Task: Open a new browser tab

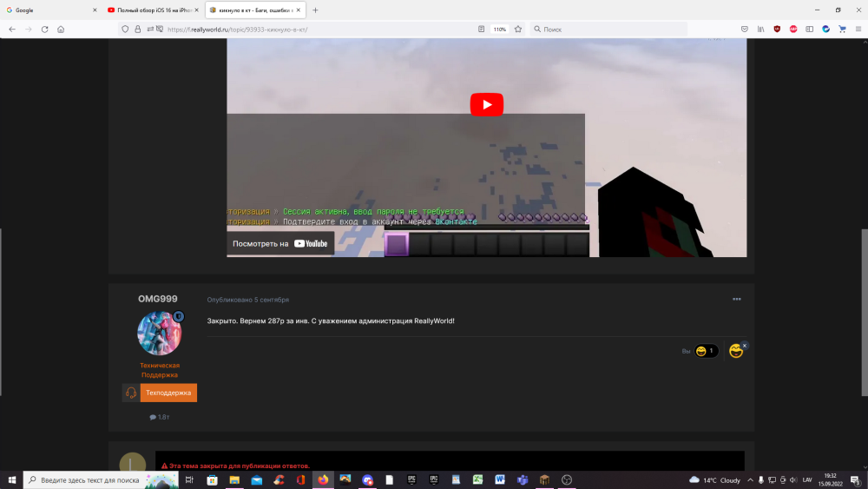Action: pos(316,10)
